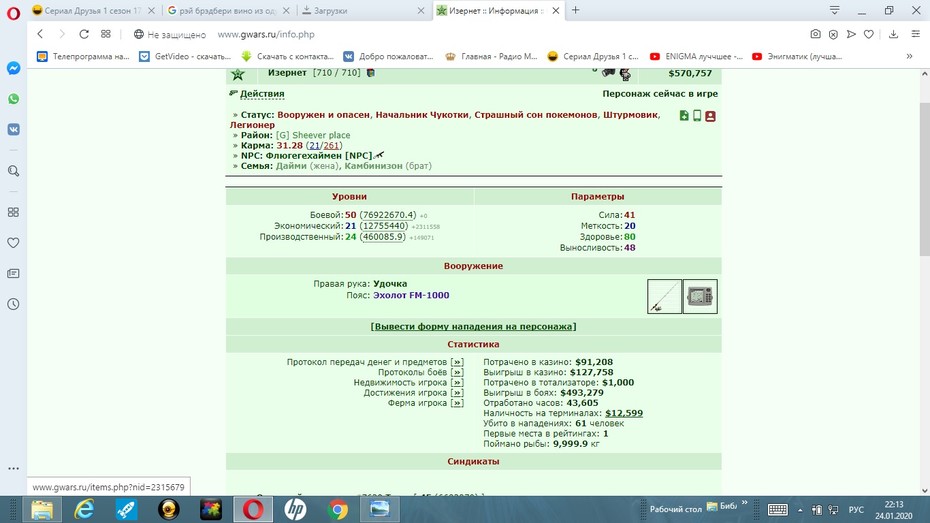The image size is (930, 523).
Task: Open Главная - Радио bookmark
Action: (x=492, y=56)
